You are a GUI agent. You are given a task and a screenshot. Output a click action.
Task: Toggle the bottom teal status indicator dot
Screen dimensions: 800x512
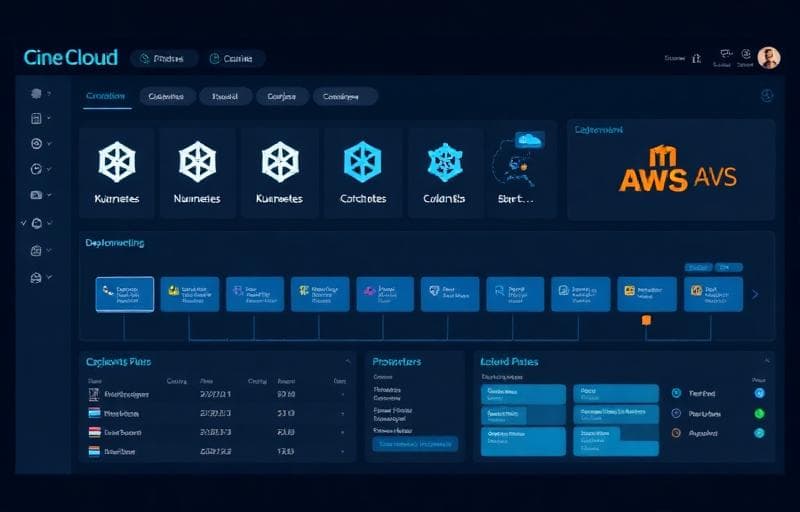click(x=759, y=433)
